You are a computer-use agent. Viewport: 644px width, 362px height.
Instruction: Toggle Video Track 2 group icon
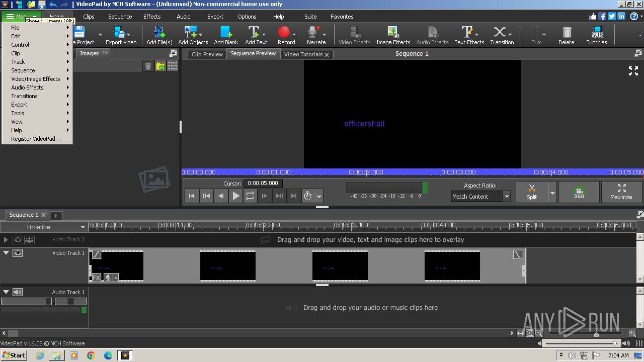click(30, 240)
